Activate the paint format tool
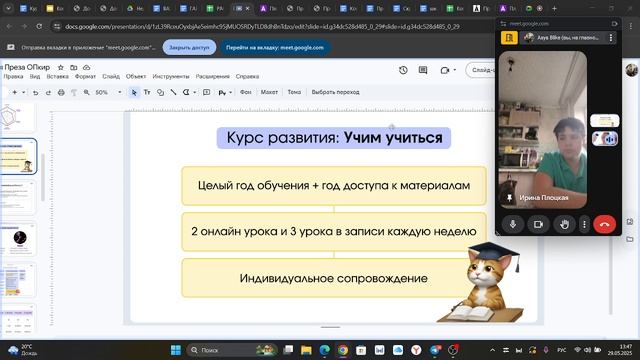The width and height of the screenshot is (640, 360). [74, 93]
